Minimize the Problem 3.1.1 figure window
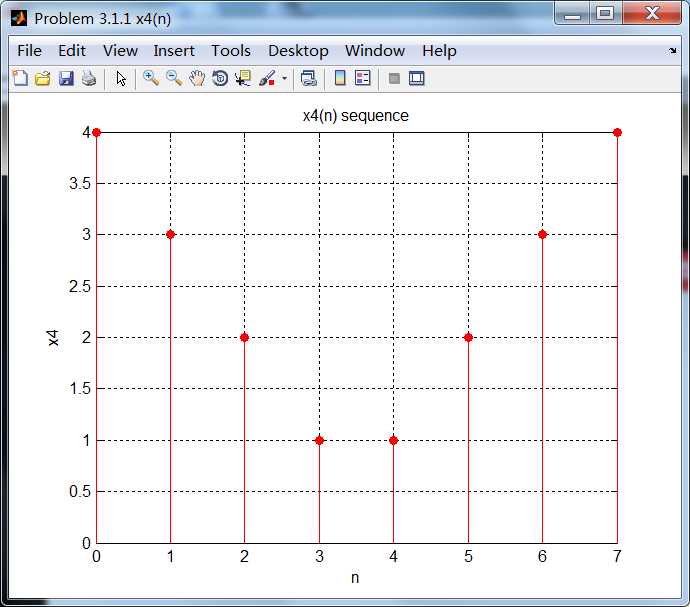 [572, 13]
